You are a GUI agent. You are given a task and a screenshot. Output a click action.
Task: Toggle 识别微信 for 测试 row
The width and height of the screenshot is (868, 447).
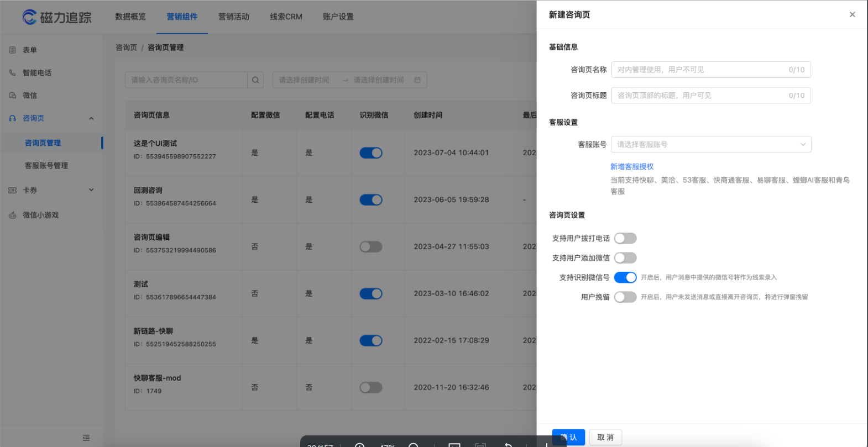(371, 294)
